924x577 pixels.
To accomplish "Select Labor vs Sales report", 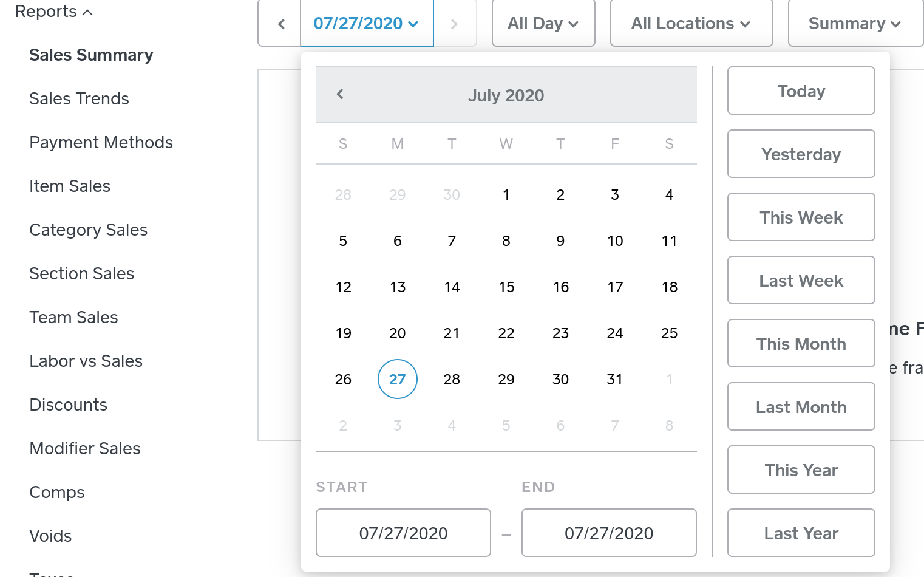I will click(86, 361).
